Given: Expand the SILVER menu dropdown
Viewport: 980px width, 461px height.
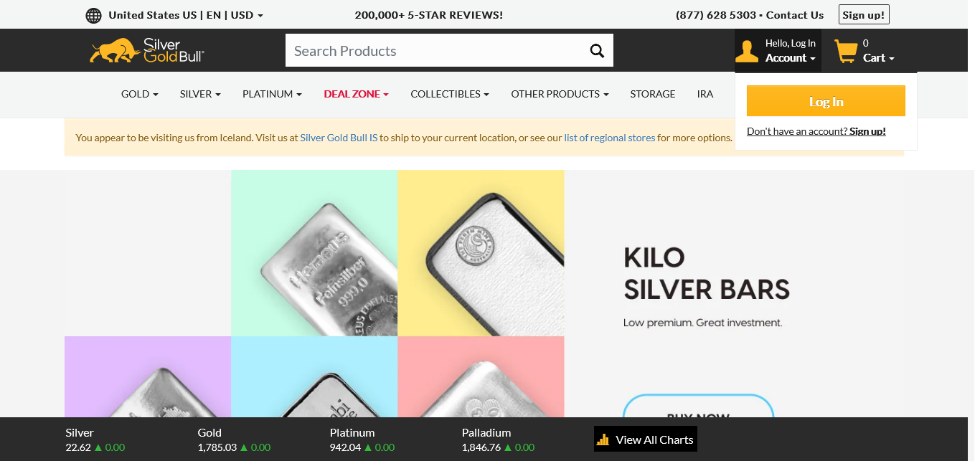Looking at the screenshot, I should point(200,94).
